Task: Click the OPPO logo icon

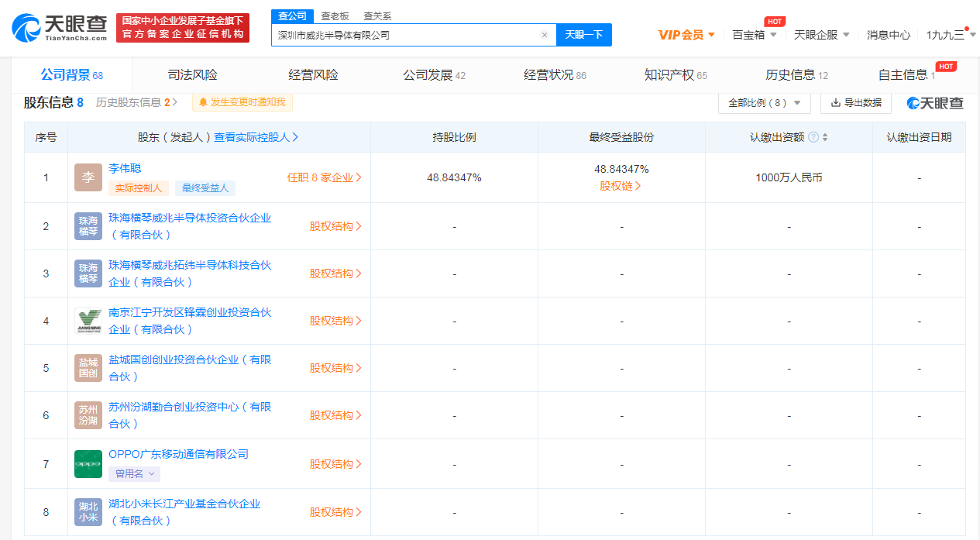Action: pyautogui.click(x=88, y=464)
